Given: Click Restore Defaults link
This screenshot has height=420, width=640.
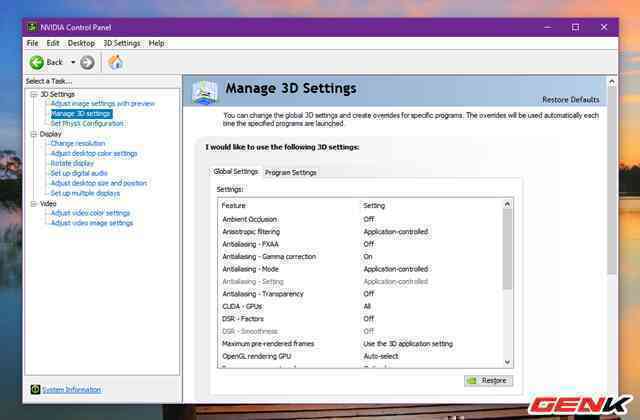Looking at the screenshot, I should (x=571, y=100).
